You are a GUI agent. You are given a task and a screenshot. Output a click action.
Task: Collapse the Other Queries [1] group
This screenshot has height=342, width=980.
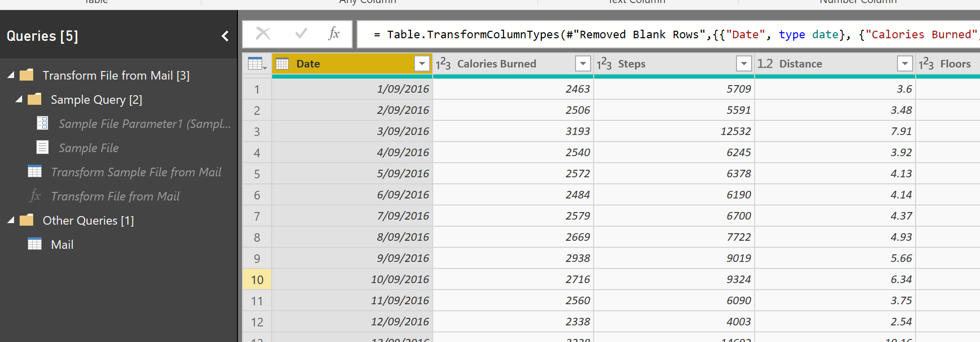pyautogui.click(x=11, y=220)
